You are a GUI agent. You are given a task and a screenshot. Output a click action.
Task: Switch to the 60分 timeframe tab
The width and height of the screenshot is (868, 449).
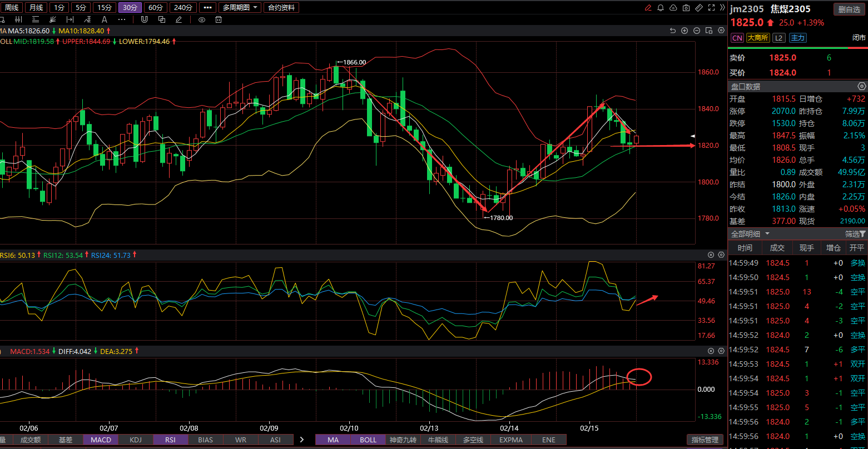tap(156, 8)
